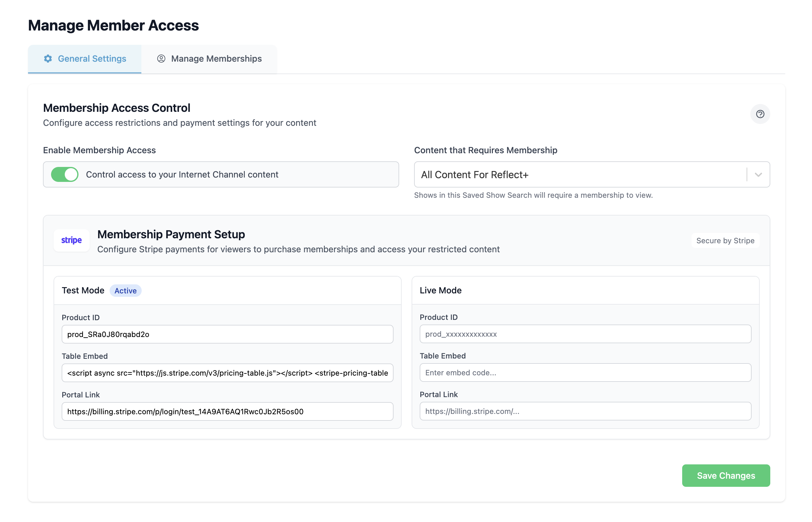This screenshot has width=812, height=522.
Task: Click the Stripe logo
Action: pyautogui.click(x=71, y=240)
